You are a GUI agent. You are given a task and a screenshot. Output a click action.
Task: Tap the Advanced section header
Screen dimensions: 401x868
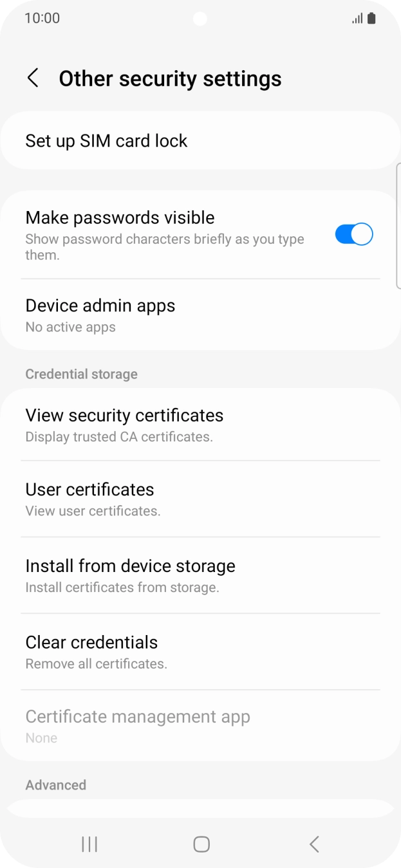click(56, 785)
